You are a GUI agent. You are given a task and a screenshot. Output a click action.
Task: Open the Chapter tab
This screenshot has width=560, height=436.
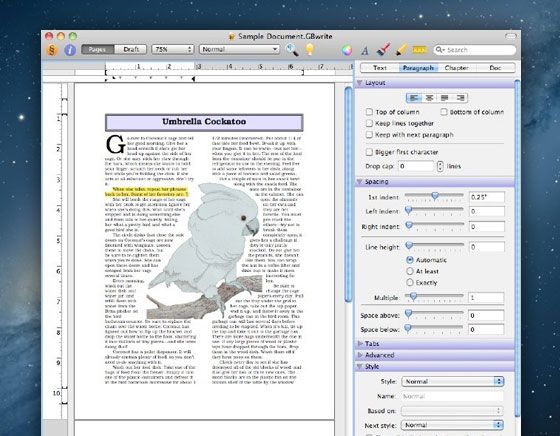click(x=456, y=67)
